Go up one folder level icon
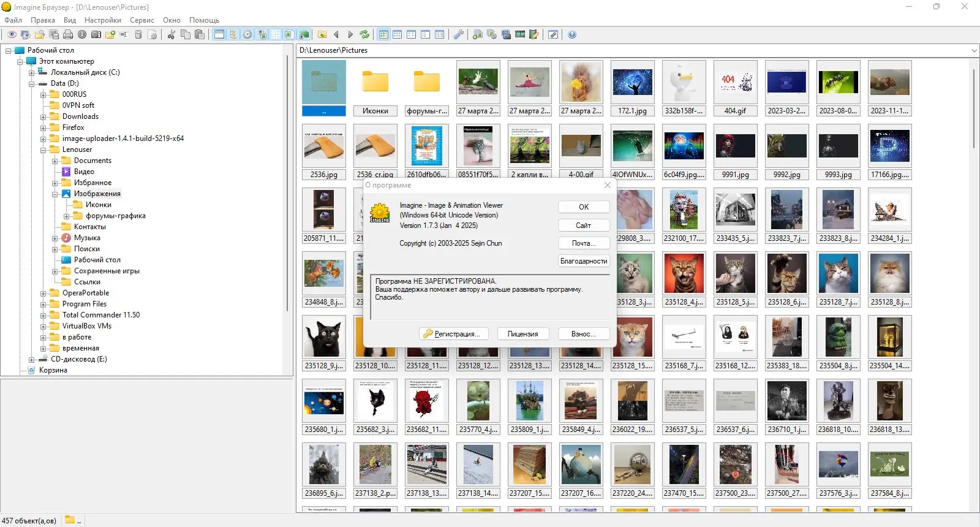This screenshot has width=980, height=527. pos(322,34)
